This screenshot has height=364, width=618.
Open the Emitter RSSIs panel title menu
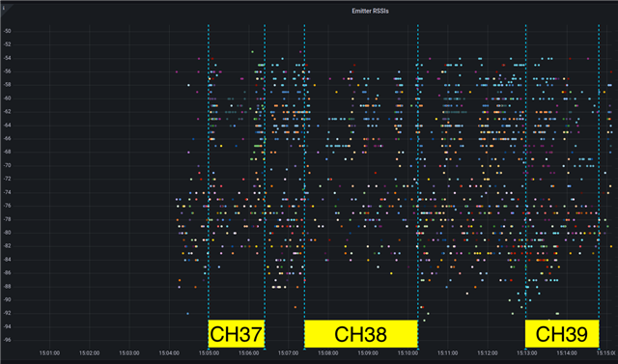point(370,11)
